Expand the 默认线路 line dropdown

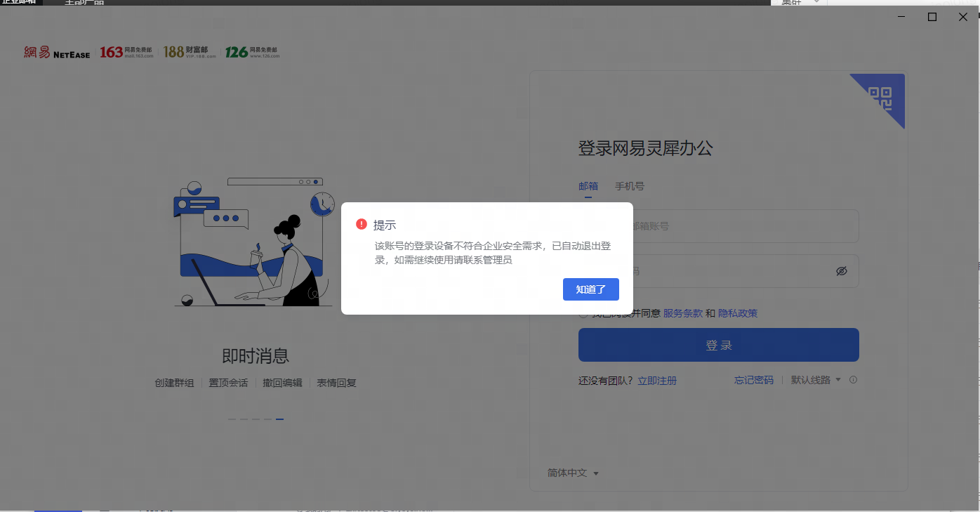[816, 380]
